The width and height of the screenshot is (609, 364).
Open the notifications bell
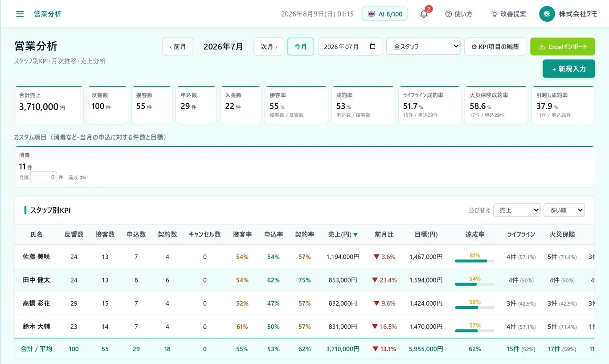coord(424,14)
